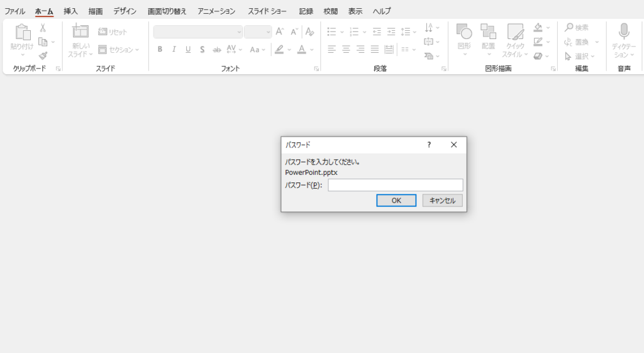Click the password input field

pos(395,185)
